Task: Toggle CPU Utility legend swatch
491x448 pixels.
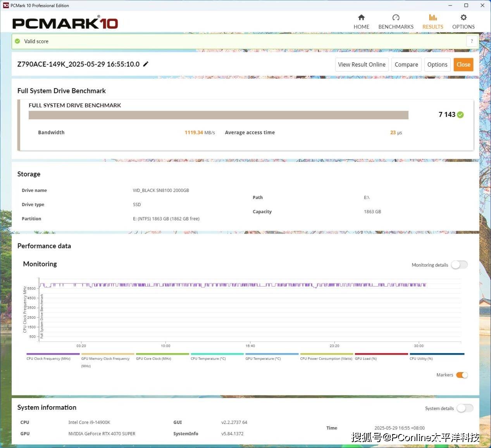Action: click(437, 354)
